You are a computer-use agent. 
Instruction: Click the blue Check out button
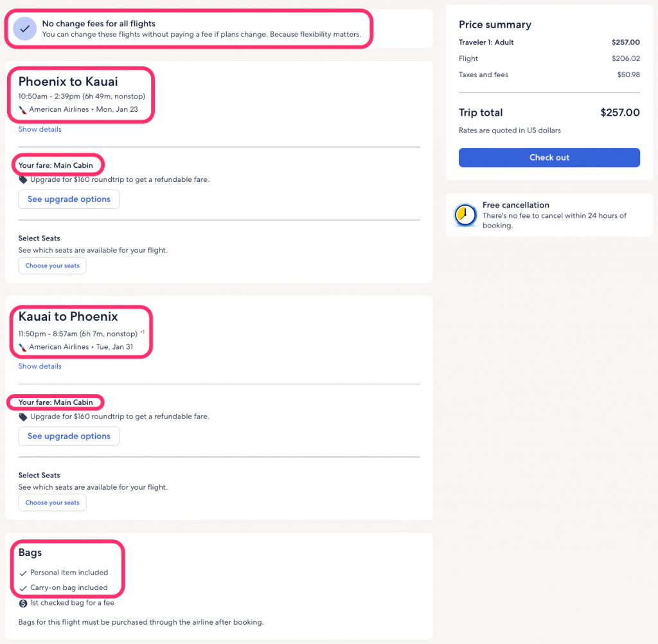pyautogui.click(x=549, y=157)
